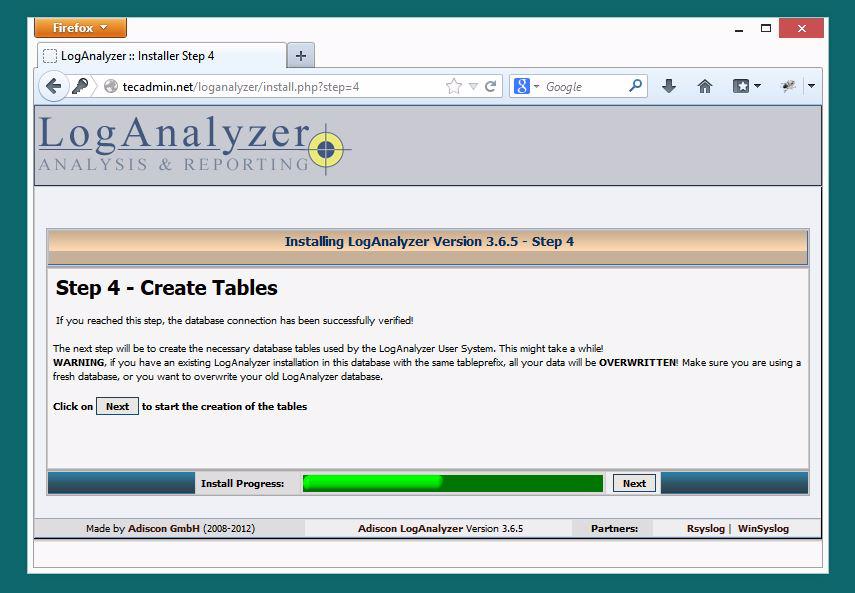Minimize the Firefox window
The height and width of the screenshot is (593, 855).
(739, 29)
